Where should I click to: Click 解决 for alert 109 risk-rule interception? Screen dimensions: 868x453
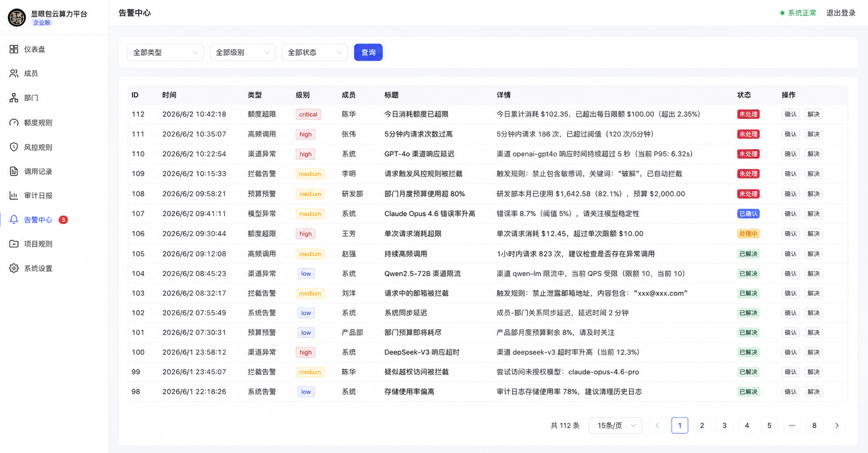pos(813,174)
